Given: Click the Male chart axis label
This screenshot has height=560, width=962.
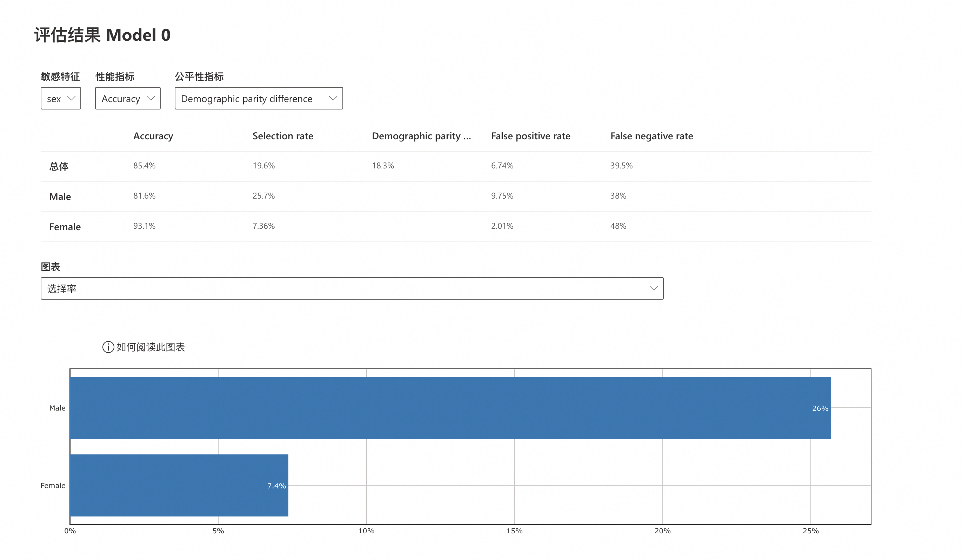Looking at the screenshot, I should pos(57,408).
